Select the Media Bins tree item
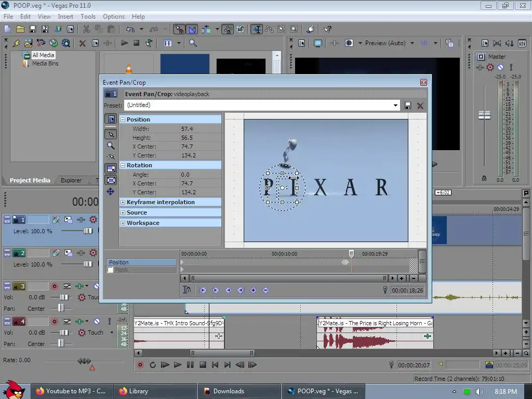This screenshot has width=532, height=399. [45, 63]
